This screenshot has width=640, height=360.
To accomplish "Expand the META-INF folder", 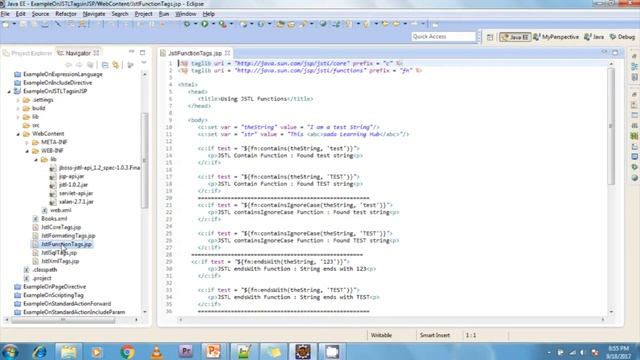I will coord(27,142).
